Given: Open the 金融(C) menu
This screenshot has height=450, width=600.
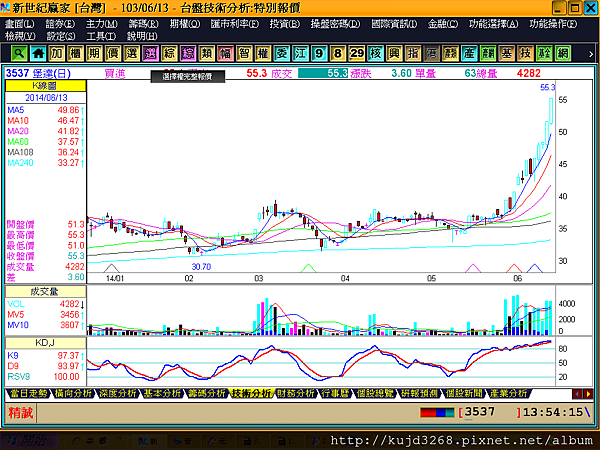Looking at the screenshot, I should click(x=443, y=24).
